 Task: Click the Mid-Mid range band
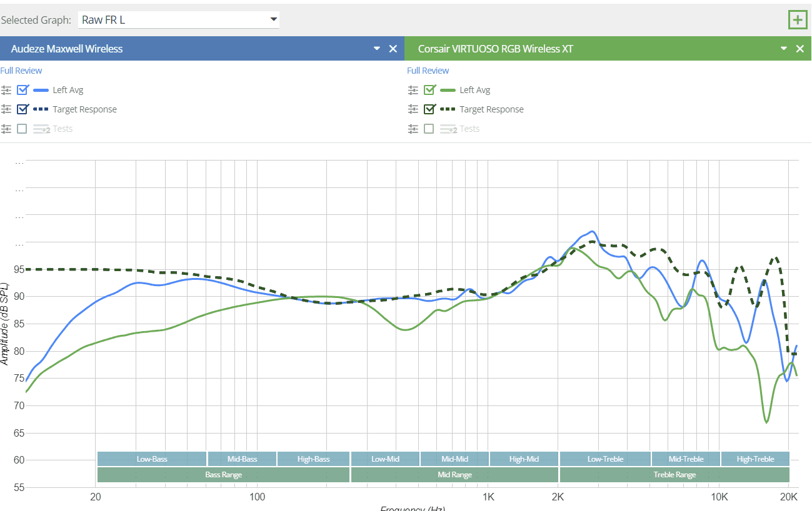pyautogui.click(x=454, y=459)
